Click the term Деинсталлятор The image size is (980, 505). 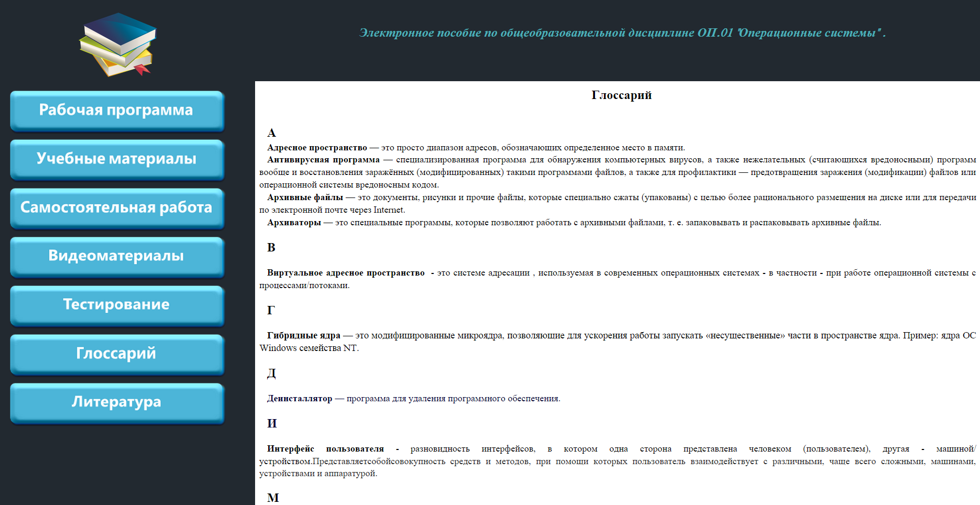tap(300, 399)
